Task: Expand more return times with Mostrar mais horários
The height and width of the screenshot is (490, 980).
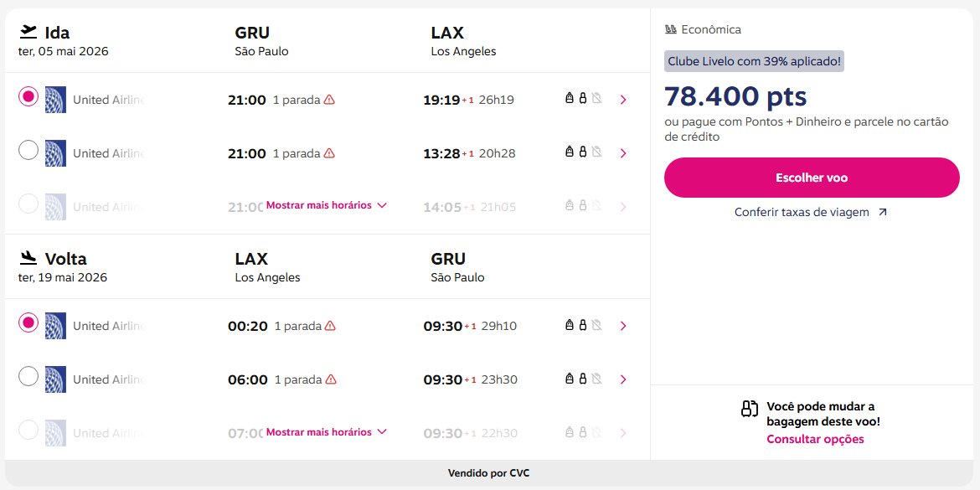Action: click(326, 432)
